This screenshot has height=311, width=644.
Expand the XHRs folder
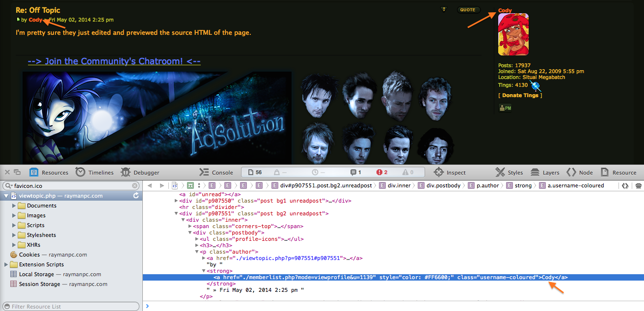[14, 245]
